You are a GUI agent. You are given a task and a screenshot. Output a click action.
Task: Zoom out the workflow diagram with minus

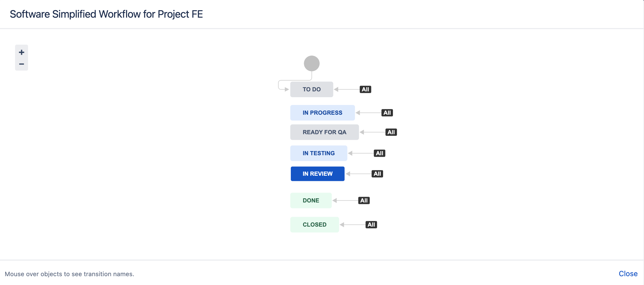pyautogui.click(x=22, y=64)
